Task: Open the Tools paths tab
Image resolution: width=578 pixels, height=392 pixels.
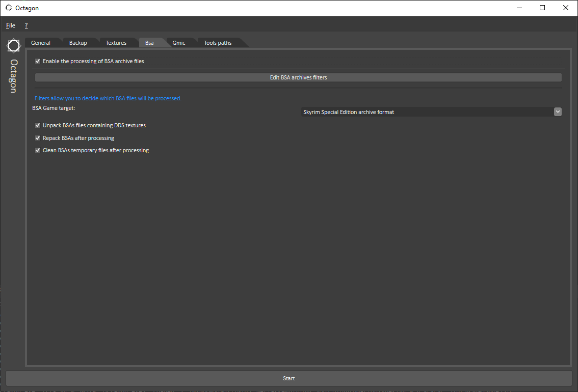Action: point(218,43)
